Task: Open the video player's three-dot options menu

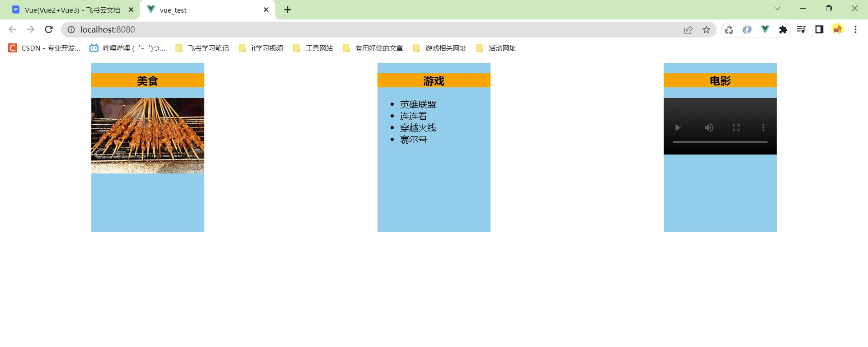Action: [x=763, y=128]
